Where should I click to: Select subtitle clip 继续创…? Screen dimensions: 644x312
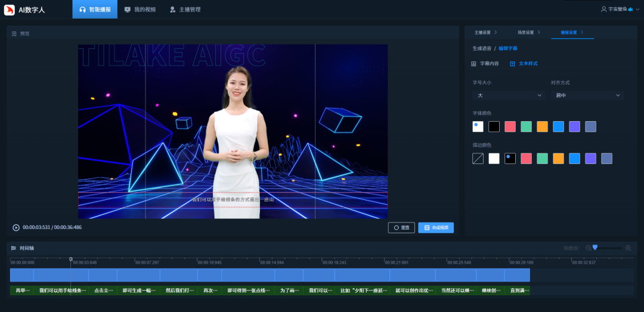click(490, 291)
